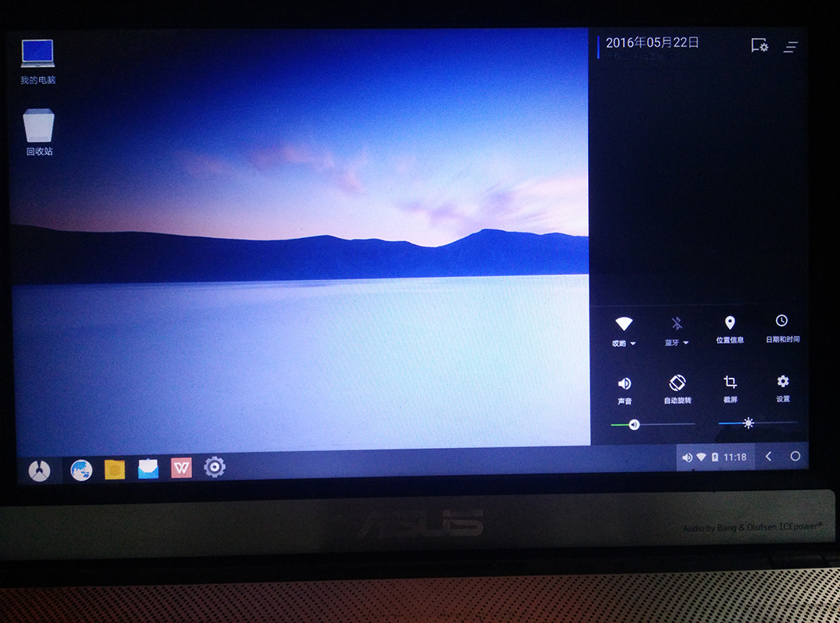Toggle the 声音 sound tile
The image size is (840, 623).
click(x=624, y=390)
